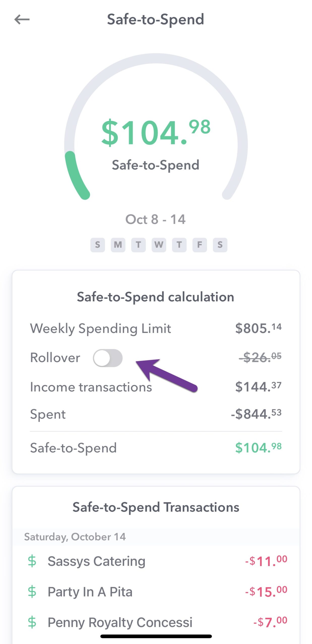Select the Monday "M" day icon
The width and height of the screenshot is (312, 644).
tap(118, 244)
